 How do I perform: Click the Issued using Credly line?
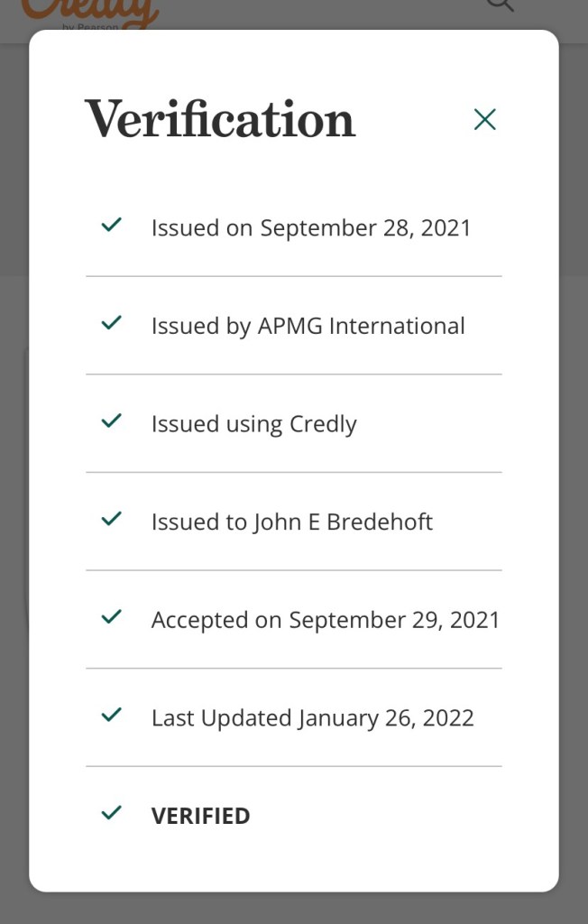point(253,424)
